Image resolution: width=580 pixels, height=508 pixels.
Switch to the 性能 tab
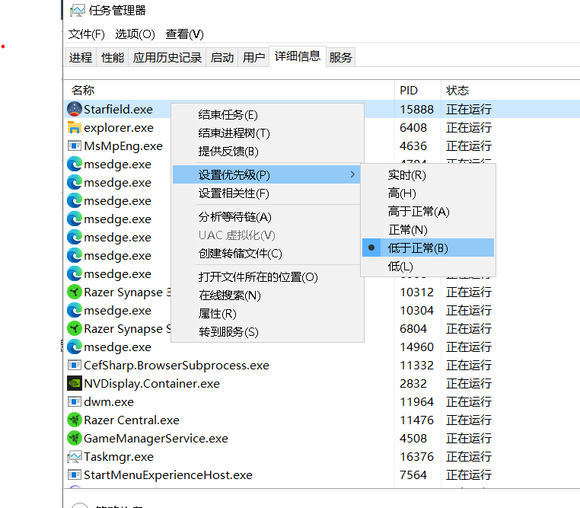point(112,57)
